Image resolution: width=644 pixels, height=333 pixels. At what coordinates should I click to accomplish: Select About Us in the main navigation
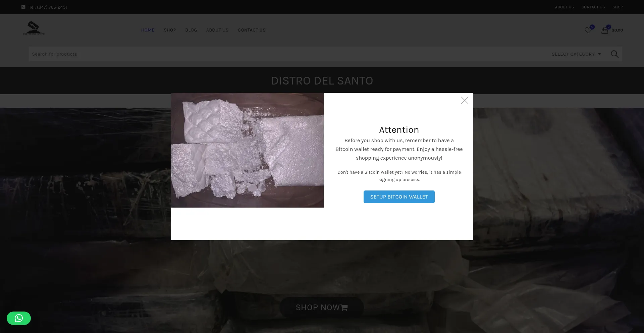coord(217,30)
